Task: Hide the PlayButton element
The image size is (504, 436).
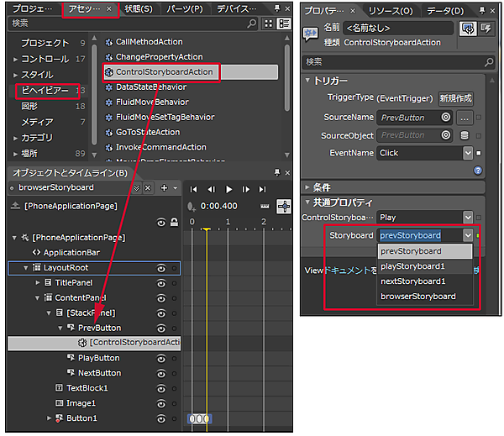Action: pos(160,358)
